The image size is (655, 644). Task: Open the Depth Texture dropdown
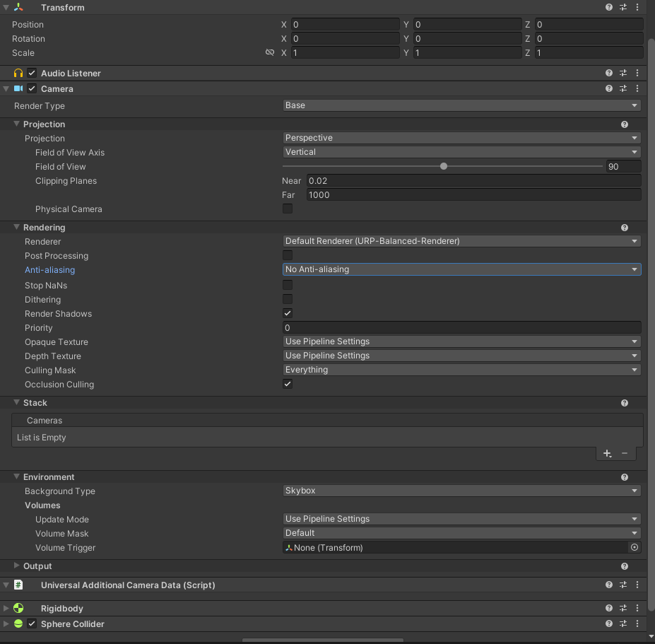[461, 356]
